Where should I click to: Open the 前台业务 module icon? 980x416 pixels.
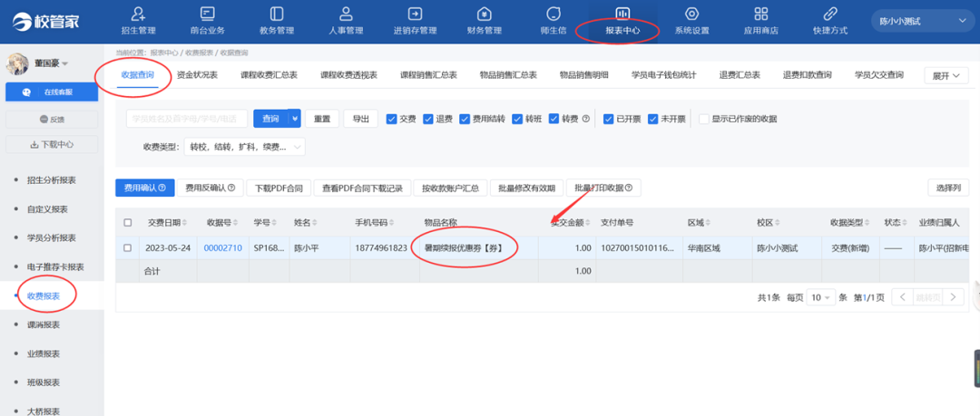[207, 15]
